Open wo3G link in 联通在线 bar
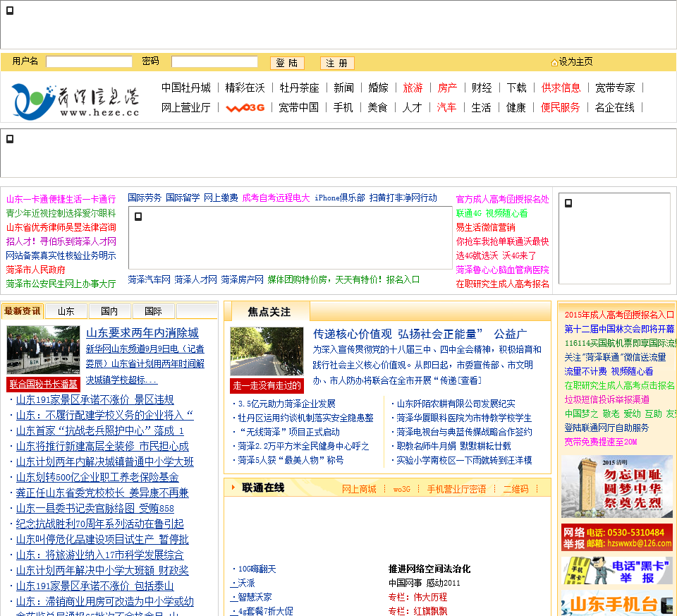 [401, 489]
